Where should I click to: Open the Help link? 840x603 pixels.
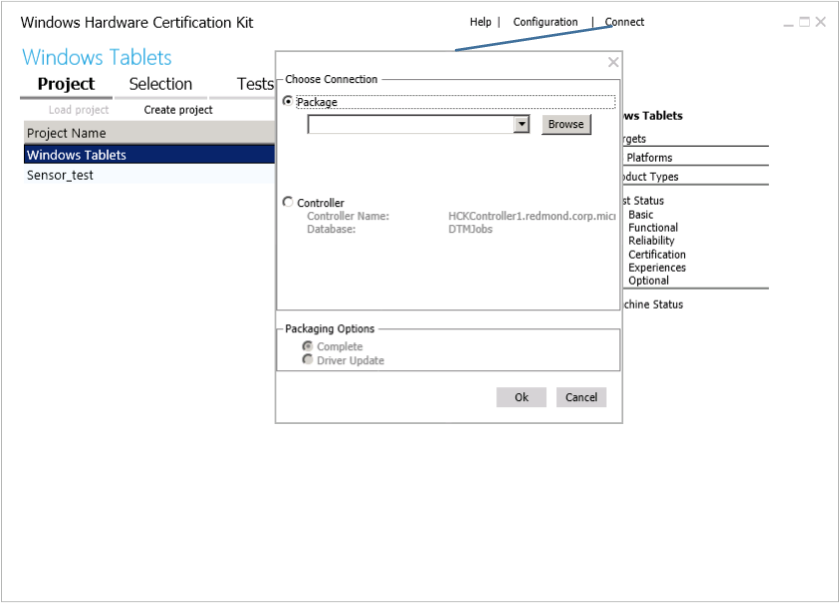click(481, 22)
